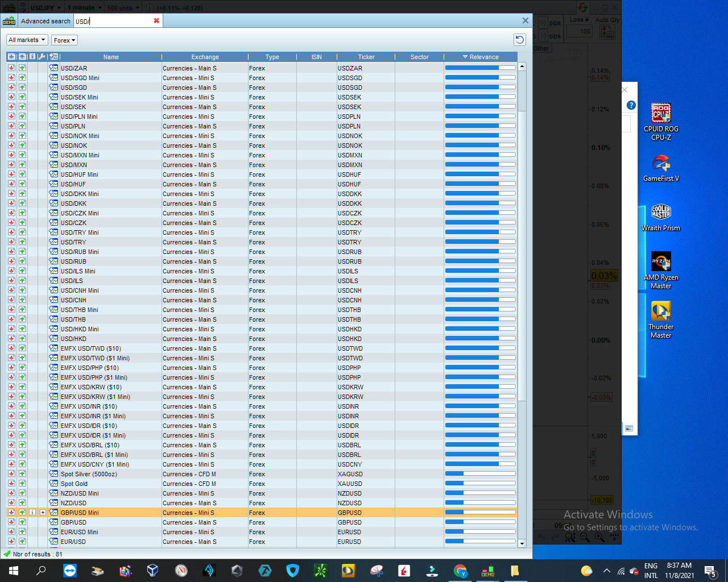728x582 pixels.
Task: Click the green buy arrow for USD/PLN
Action: tap(22, 126)
